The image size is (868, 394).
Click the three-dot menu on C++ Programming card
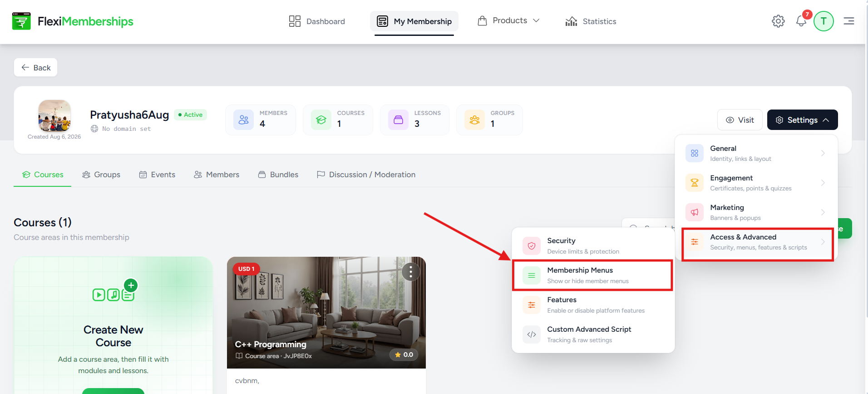point(411,272)
